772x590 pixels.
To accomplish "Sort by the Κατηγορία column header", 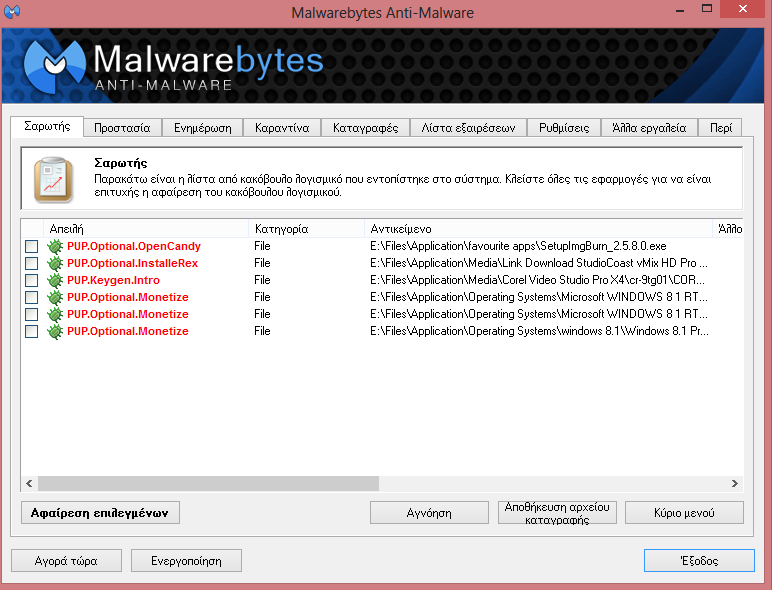I will [306, 229].
